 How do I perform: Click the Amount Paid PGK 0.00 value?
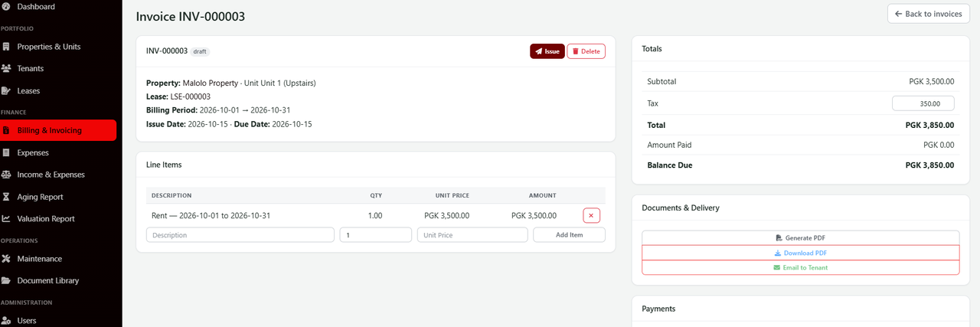pos(939,145)
